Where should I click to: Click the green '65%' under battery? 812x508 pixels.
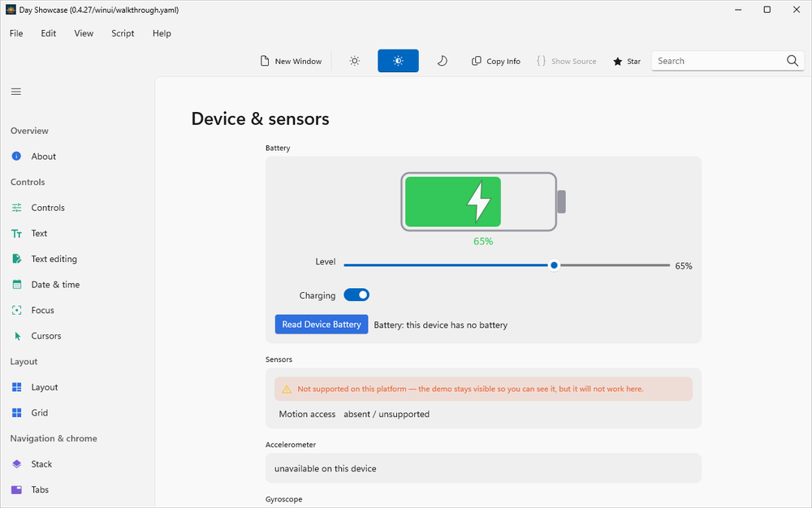[483, 241]
